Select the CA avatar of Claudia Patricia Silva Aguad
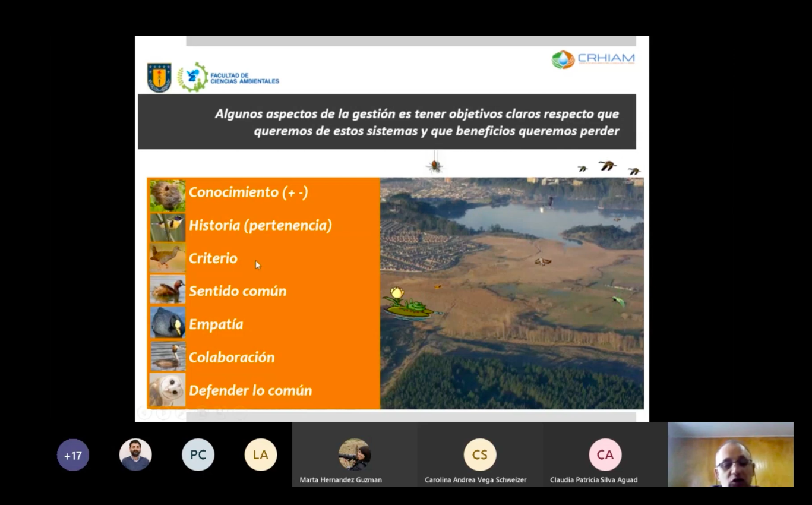 [x=605, y=454]
